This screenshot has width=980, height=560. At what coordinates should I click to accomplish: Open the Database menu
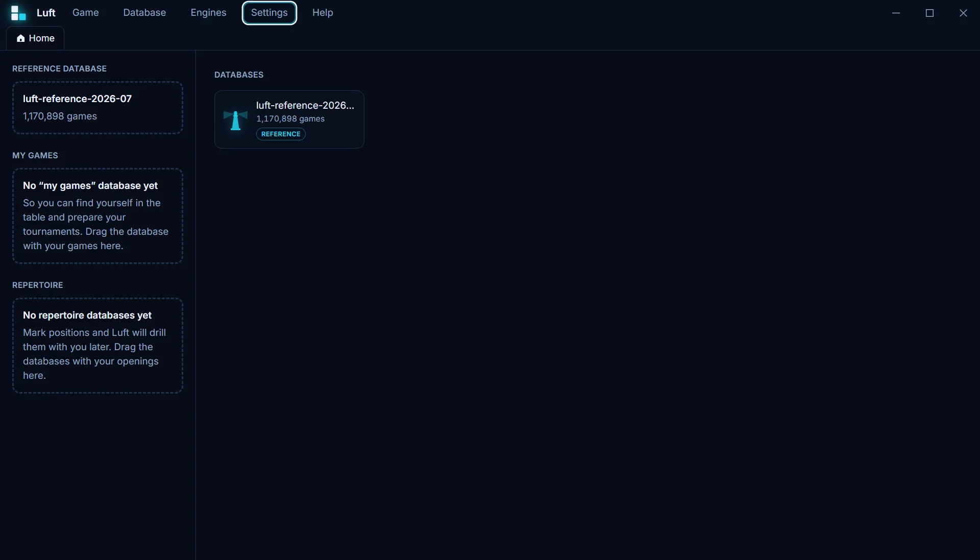point(144,13)
